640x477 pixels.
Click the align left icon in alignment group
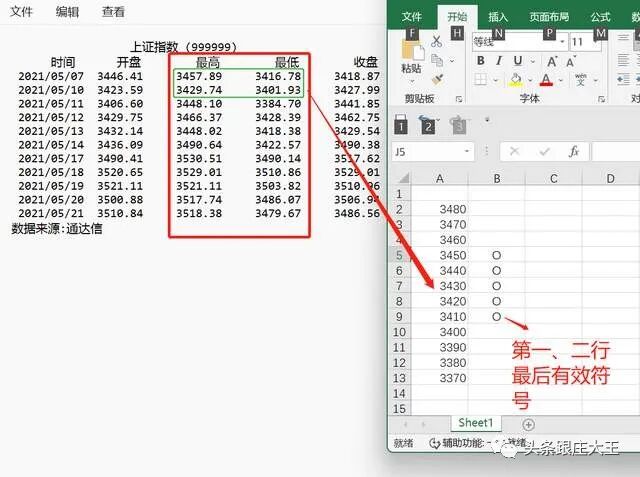(x=623, y=60)
